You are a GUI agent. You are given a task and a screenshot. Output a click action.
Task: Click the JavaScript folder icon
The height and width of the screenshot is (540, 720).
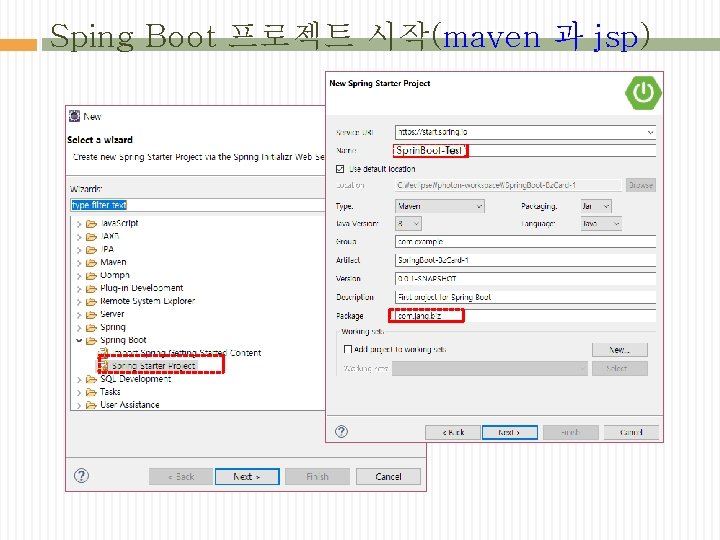tap(91, 224)
